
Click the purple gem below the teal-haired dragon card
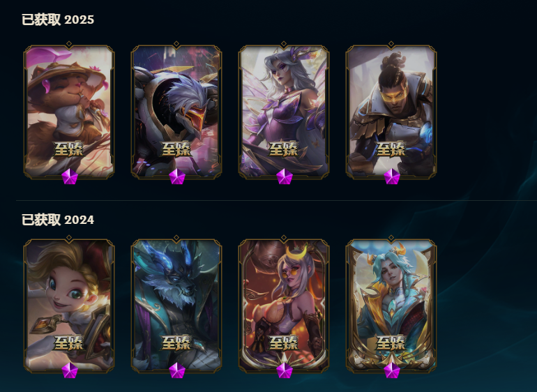392,370
